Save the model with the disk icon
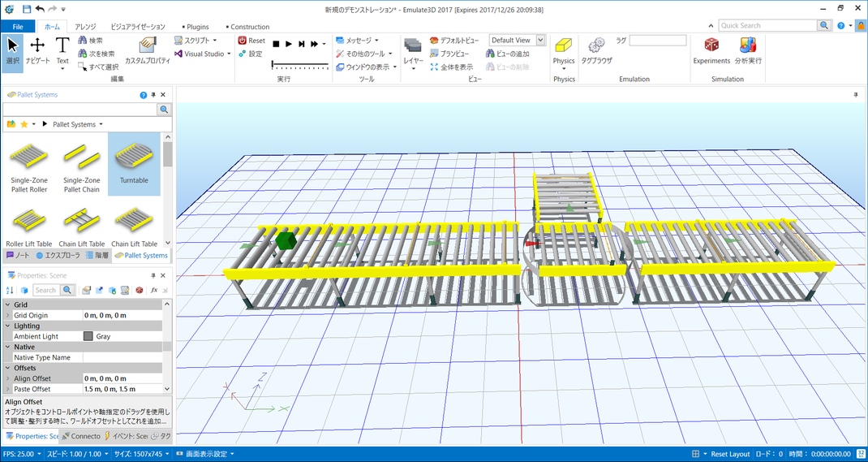Screen dimensions: 868x462 [x=27, y=9]
